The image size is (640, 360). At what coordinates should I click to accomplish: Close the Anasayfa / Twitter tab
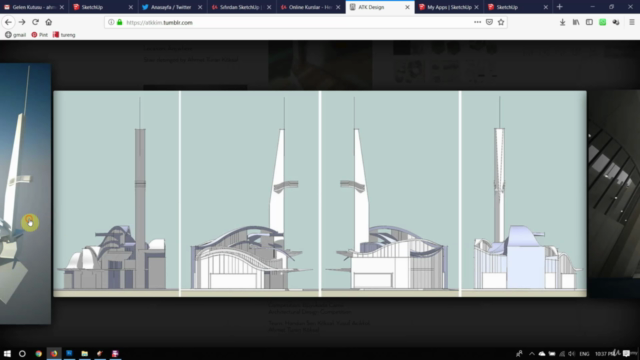tap(200, 7)
